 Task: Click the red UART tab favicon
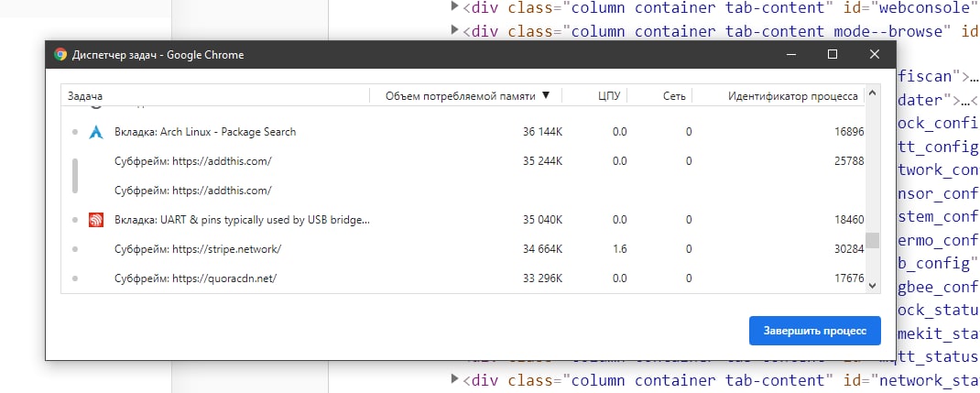pyautogui.click(x=96, y=220)
